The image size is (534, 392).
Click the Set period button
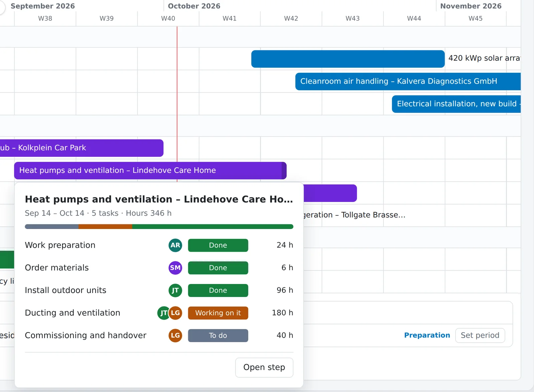pos(480,335)
